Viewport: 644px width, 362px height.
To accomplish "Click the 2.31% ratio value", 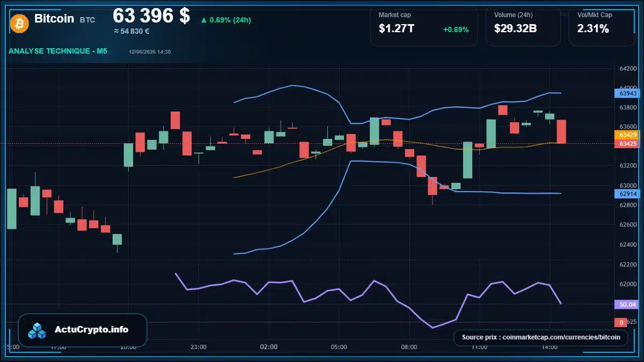I will 593,29.
